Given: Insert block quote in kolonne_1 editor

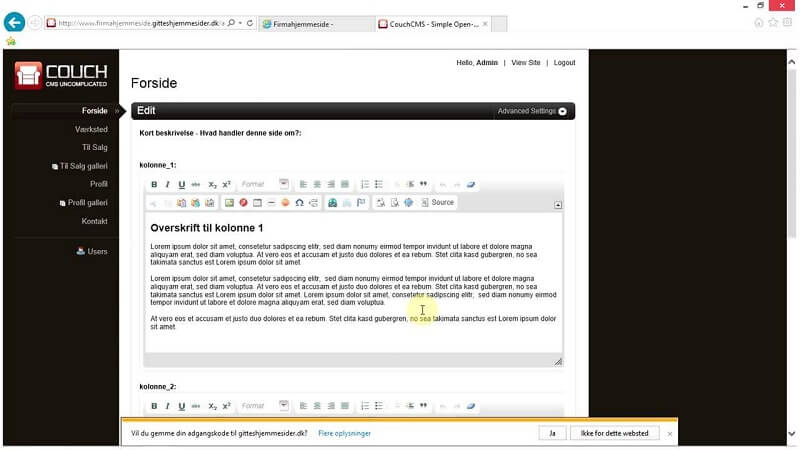Looking at the screenshot, I should point(423,184).
